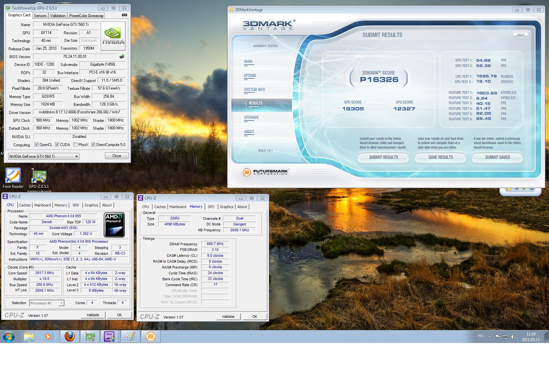Toggle the OpenCL checkbox
This screenshot has width=549, height=392.
(37, 145)
